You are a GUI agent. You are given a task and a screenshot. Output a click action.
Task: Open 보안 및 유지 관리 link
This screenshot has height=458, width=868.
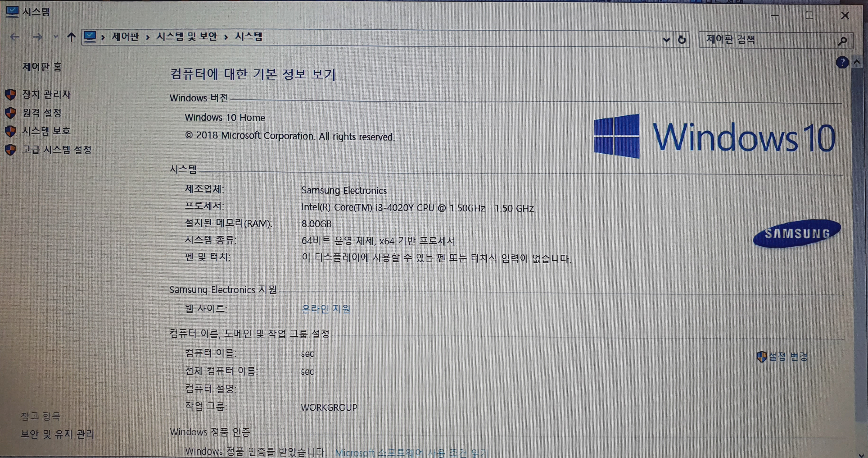coord(57,434)
